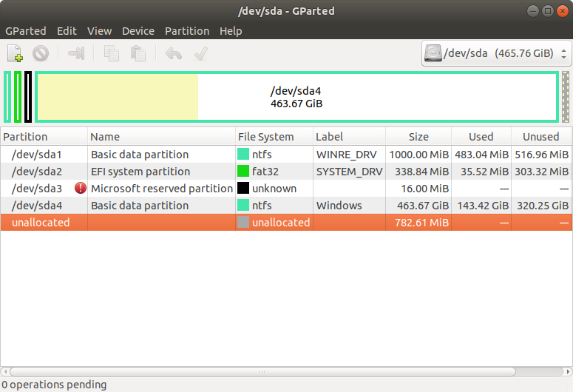Image resolution: width=573 pixels, height=392 pixels.
Task: Click the 320.25 GiB unused cell
Action: pos(543,206)
